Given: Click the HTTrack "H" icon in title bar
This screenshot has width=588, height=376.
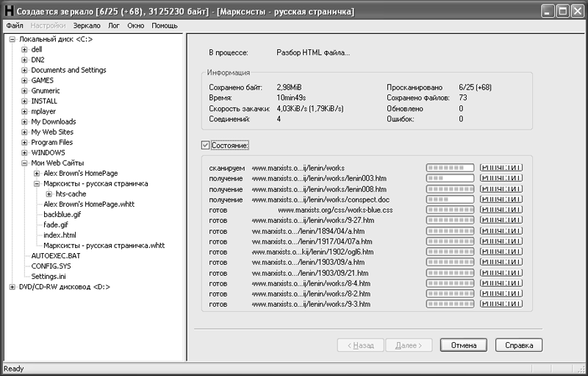Looking at the screenshot, I should coord(9,12).
